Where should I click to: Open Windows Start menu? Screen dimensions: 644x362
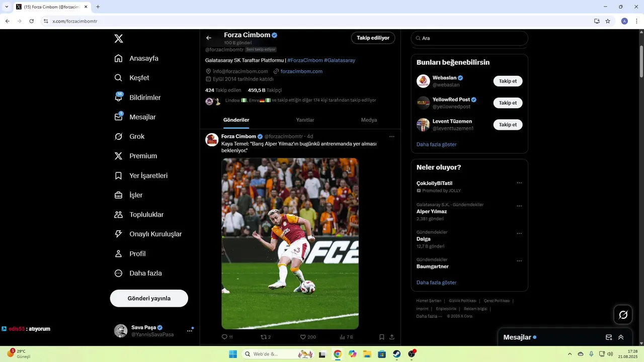coord(233,354)
